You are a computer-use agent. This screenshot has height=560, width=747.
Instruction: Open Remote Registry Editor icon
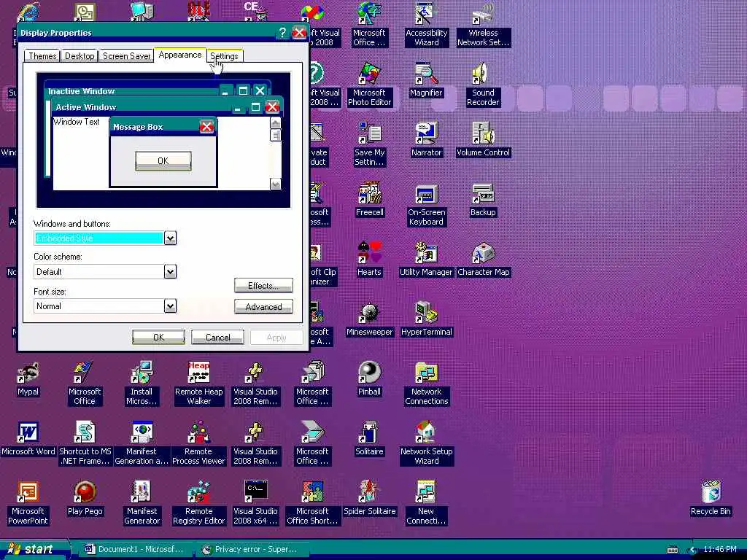(198, 504)
